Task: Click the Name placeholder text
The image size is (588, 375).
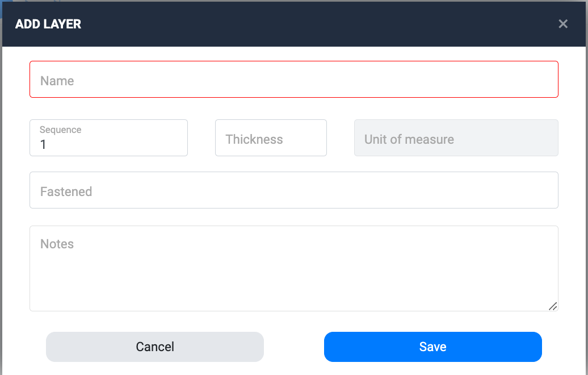Action: (x=57, y=81)
